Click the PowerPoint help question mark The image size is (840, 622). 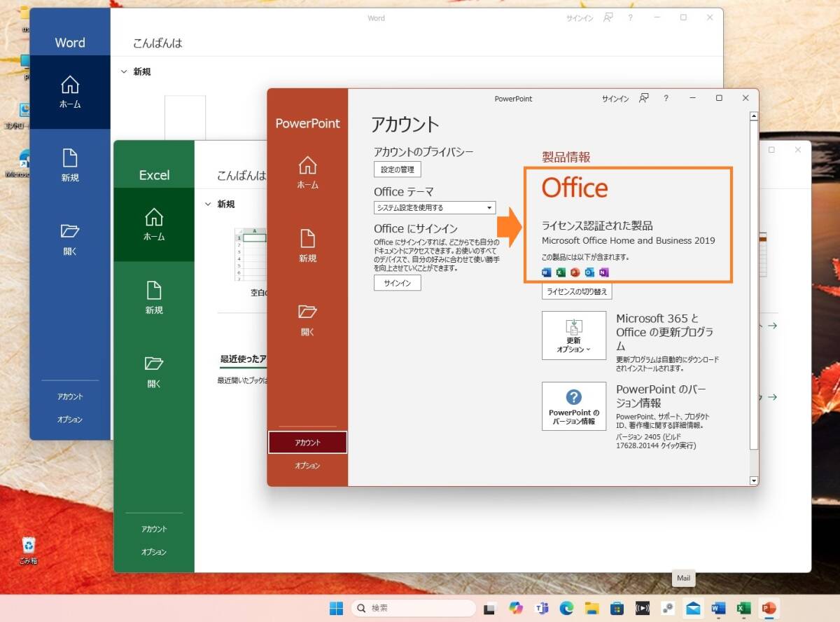click(666, 99)
